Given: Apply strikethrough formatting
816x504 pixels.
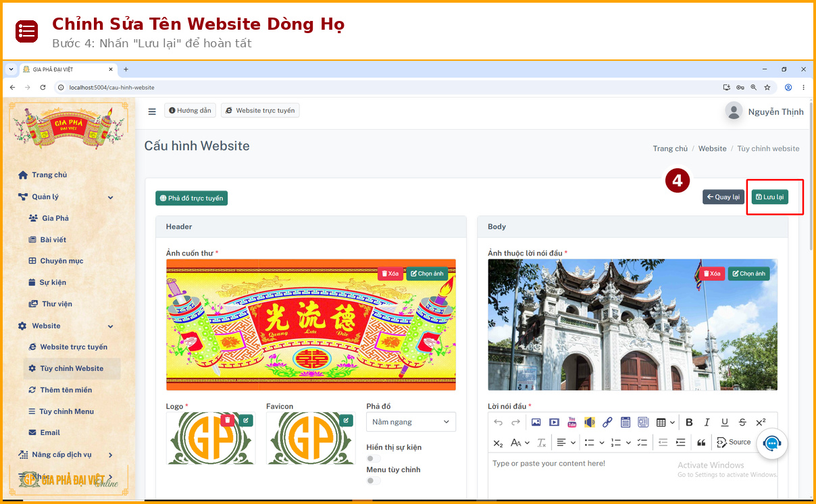Looking at the screenshot, I should [742, 422].
